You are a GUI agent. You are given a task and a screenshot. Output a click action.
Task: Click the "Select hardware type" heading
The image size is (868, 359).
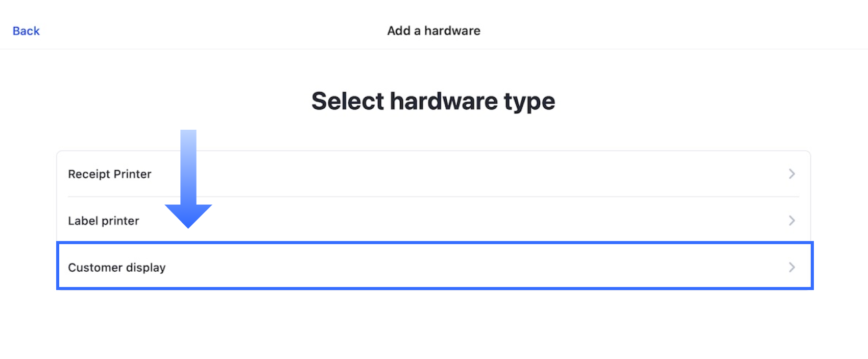(x=433, y=101)
